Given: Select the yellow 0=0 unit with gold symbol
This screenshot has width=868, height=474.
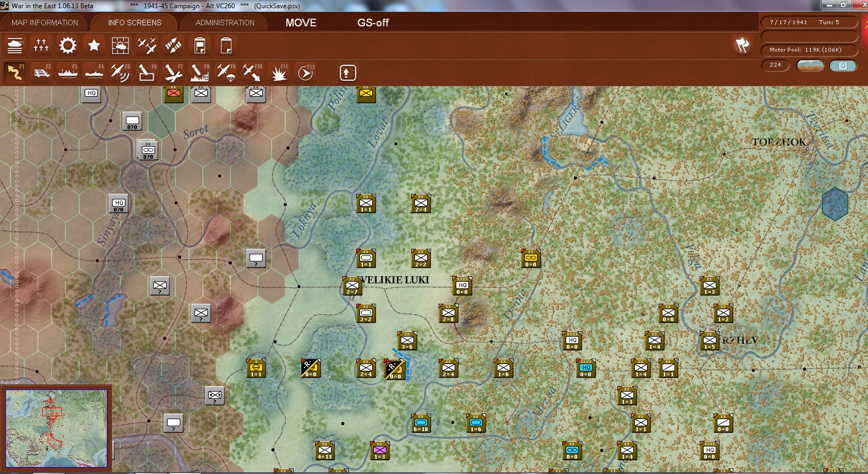Looking at the screenshot, I should (531, 258).
